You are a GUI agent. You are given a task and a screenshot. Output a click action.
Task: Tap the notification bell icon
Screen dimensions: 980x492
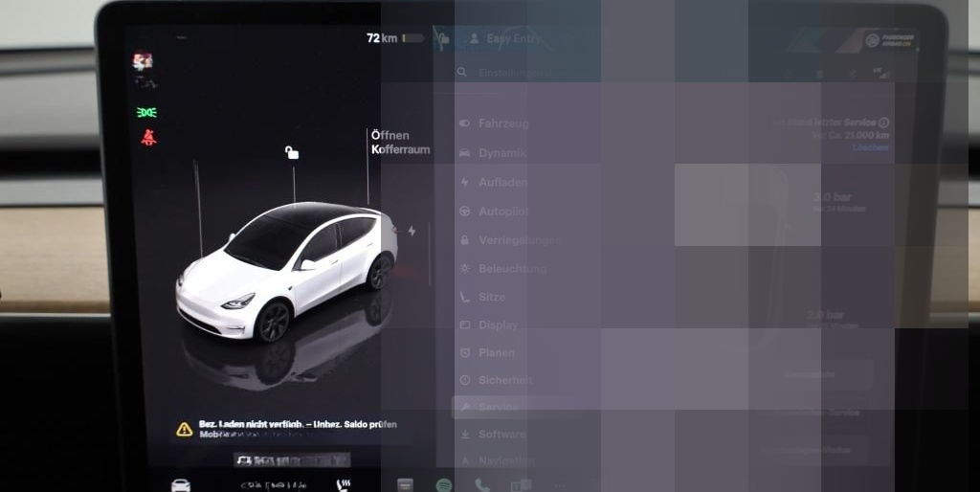820,74
